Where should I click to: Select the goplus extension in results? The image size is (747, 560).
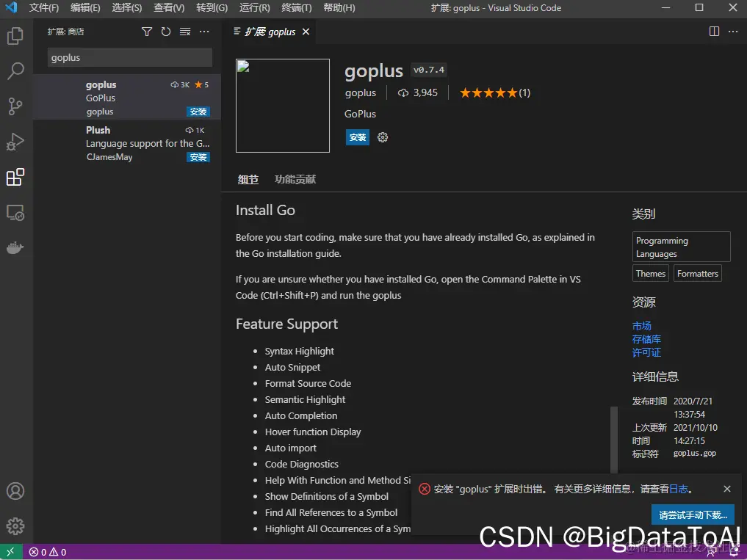point(127,97)
